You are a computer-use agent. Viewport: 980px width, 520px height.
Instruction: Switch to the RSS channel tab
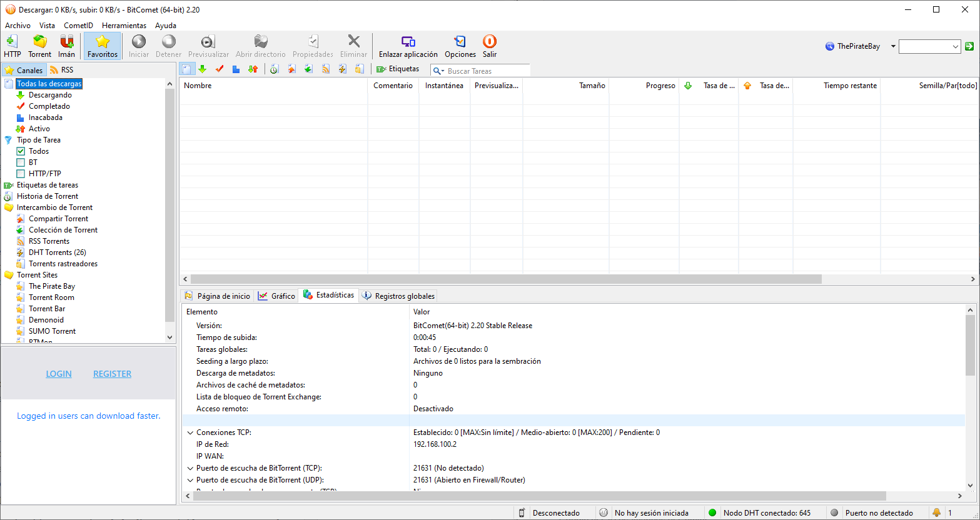[61, 70]
